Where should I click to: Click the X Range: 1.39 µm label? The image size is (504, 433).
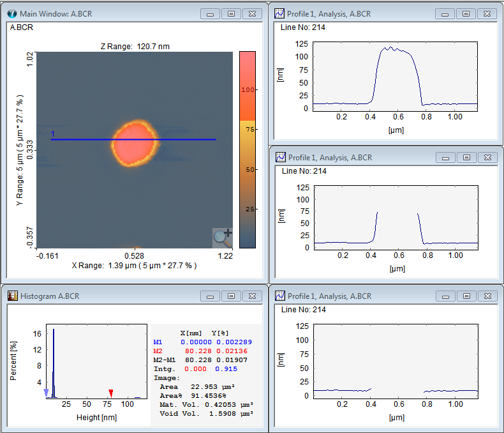tap(134, 266)
